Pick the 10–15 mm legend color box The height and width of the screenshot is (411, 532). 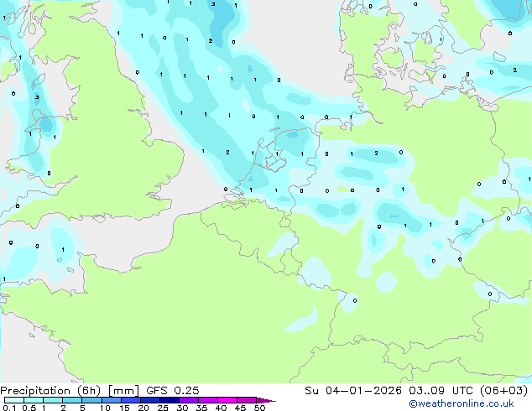[112, 400]
